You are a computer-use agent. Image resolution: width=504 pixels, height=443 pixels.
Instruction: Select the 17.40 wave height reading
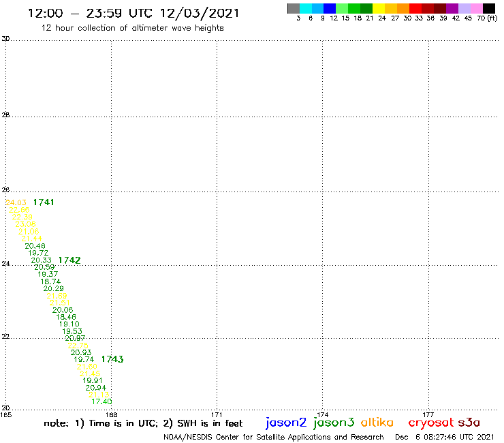click(102, 401)
